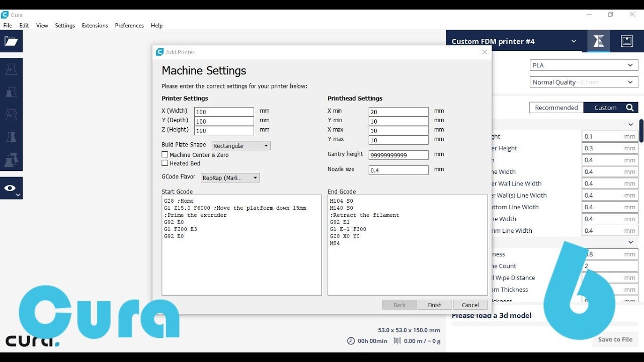
Task: Click the Finish button
Action: [x=434, y=305]
